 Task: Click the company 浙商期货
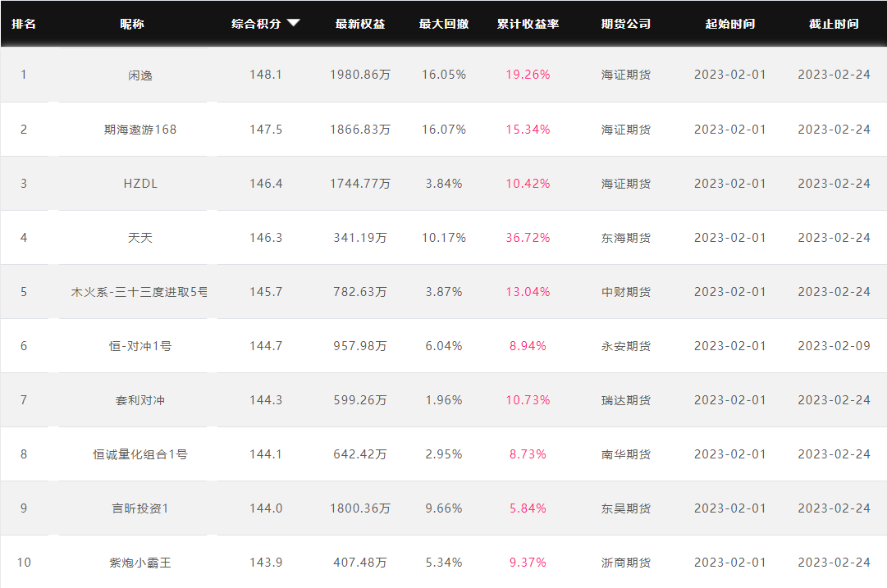[x=625, y=563]
